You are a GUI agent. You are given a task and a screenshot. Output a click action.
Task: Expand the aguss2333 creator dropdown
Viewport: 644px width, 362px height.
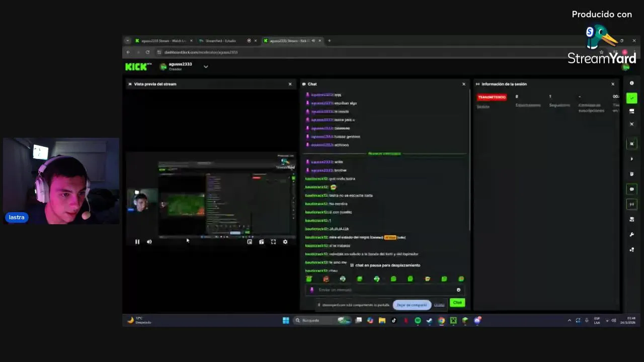coord(206,66)
